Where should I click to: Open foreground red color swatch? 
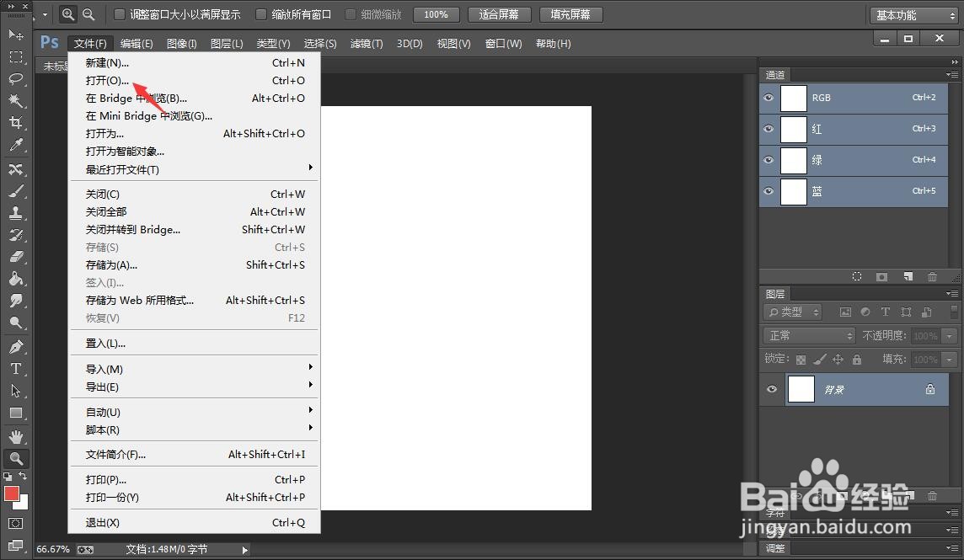click(11, 493)
